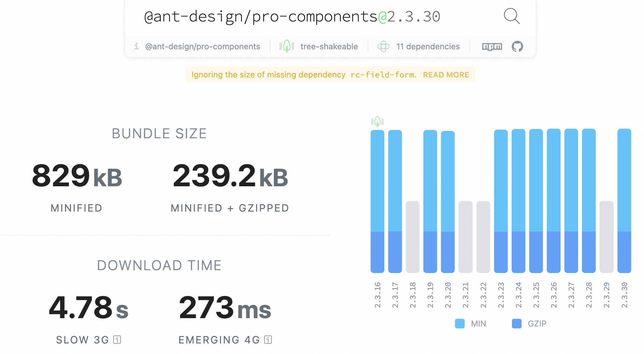The image size is (644, 354).
Task: Open Emerging 4G info icon
Action: click(268, 340)
